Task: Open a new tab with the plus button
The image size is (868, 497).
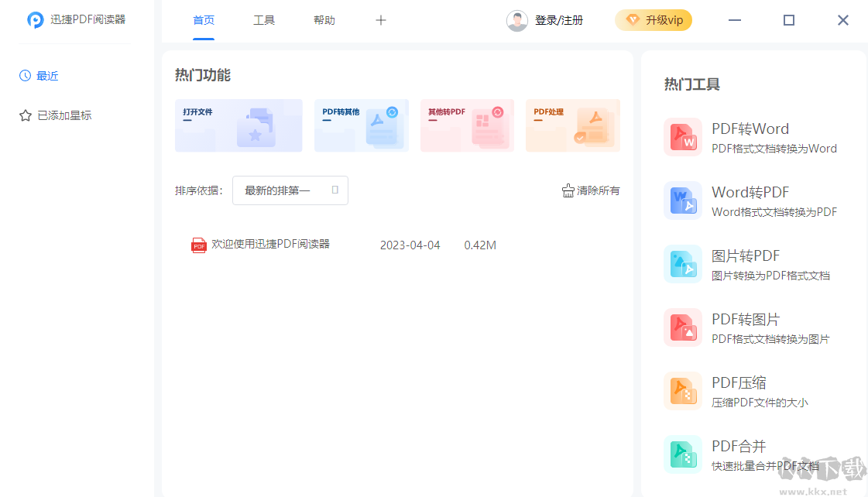Action: point(380,20)
